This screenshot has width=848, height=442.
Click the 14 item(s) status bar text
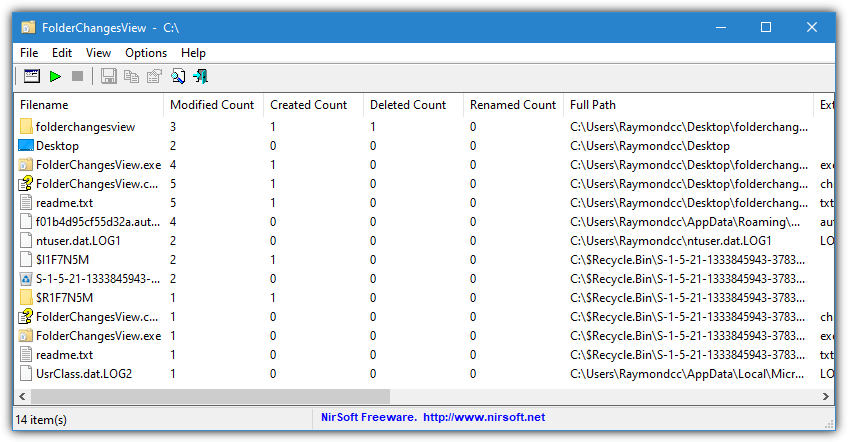click(41, 419)
